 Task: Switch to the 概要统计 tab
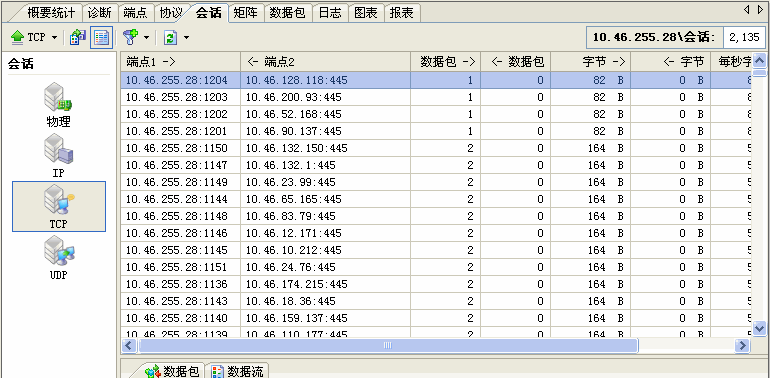click(x=51, y=13)
